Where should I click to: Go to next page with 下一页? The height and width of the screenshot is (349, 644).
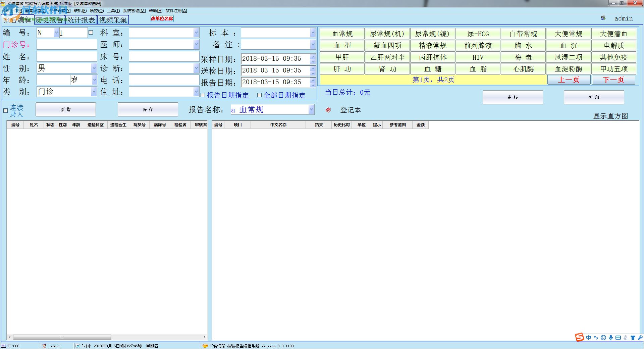pos(613,80)
